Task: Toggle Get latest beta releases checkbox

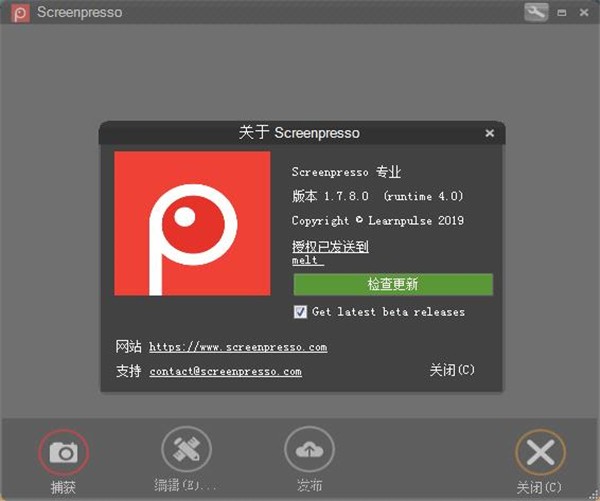Action: coord(300,312)
